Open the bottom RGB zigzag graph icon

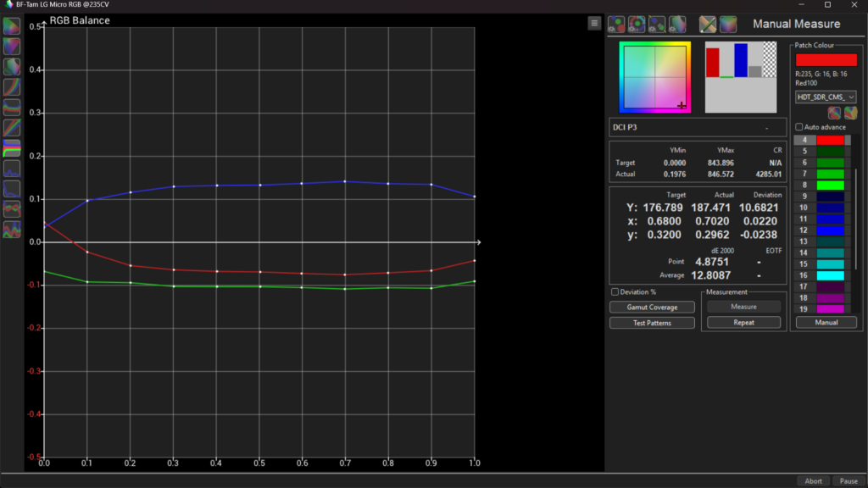(x=12, y=230)
